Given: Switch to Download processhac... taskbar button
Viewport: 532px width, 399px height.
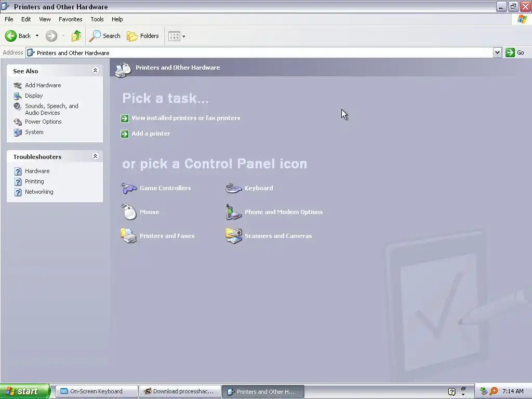Looking at the screenshot, I should (180, 391).
